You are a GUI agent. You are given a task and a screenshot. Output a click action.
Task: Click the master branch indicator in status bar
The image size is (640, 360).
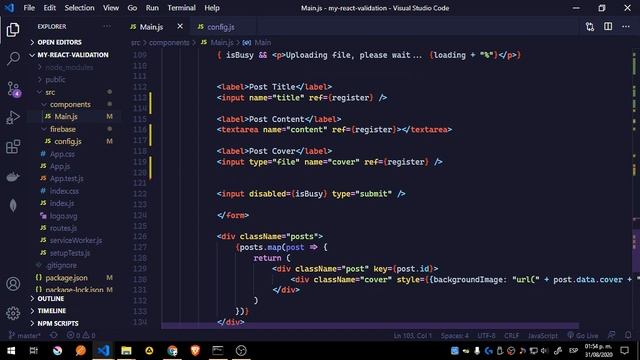24,336
